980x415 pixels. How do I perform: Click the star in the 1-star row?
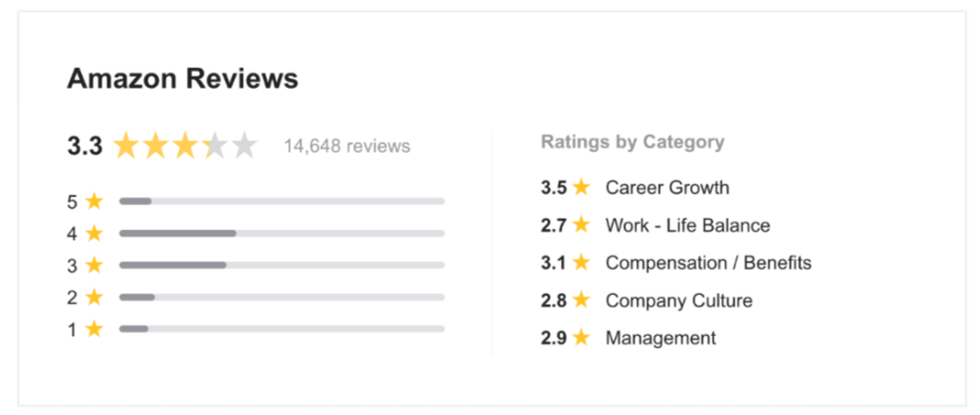(x=94, y=329)
